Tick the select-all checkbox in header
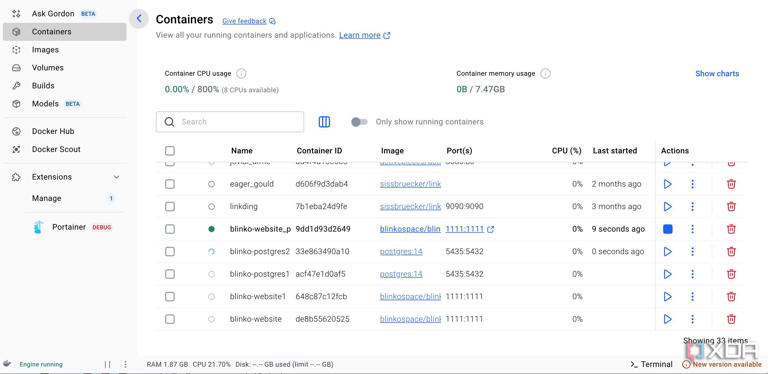The image size is (768, 374). (x=169, y=151)
